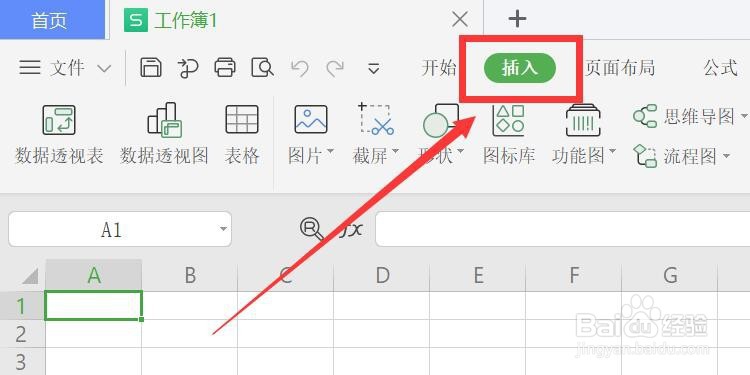The width and height of the screenshot is (750, 375).
Task: Select the 工作簿1 document tab
Action: (x=186, y=20)
